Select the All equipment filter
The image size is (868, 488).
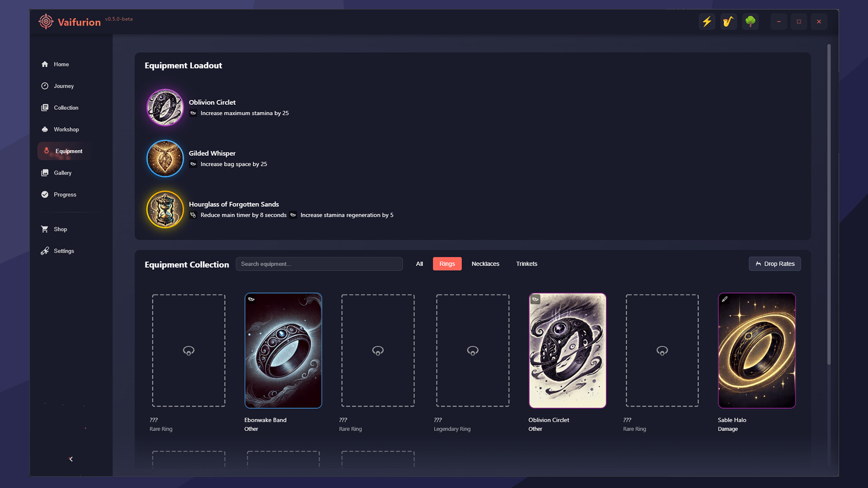point(419,263)
